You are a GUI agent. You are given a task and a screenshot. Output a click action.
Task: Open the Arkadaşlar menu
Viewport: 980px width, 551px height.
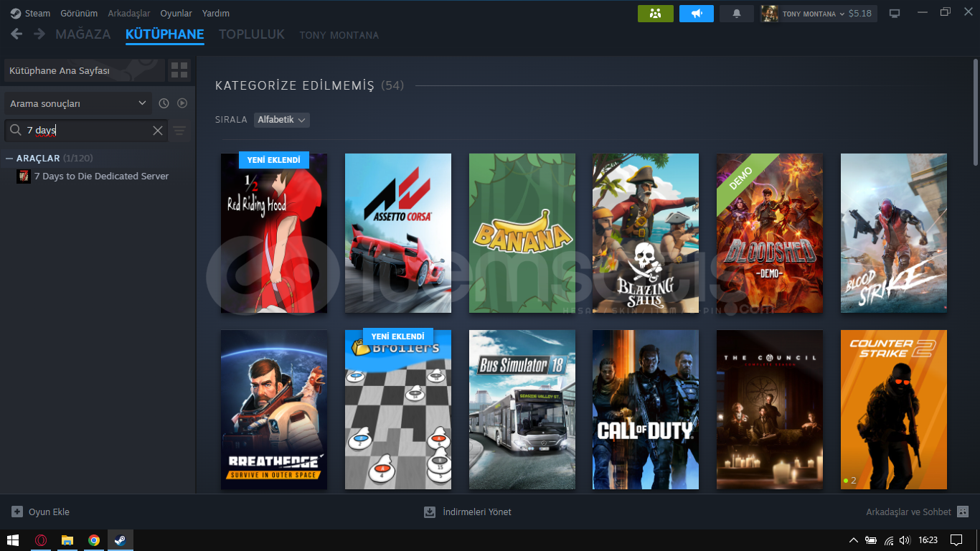129,13
